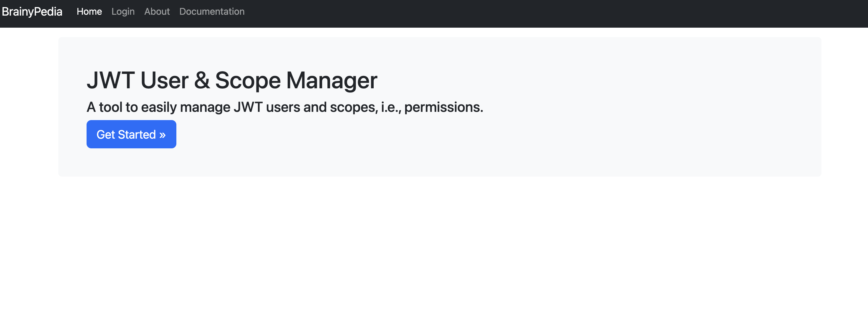Click the JWT User & Scope Manager heading
Viewport: 868px width, 332px height.
pos(232,80)
